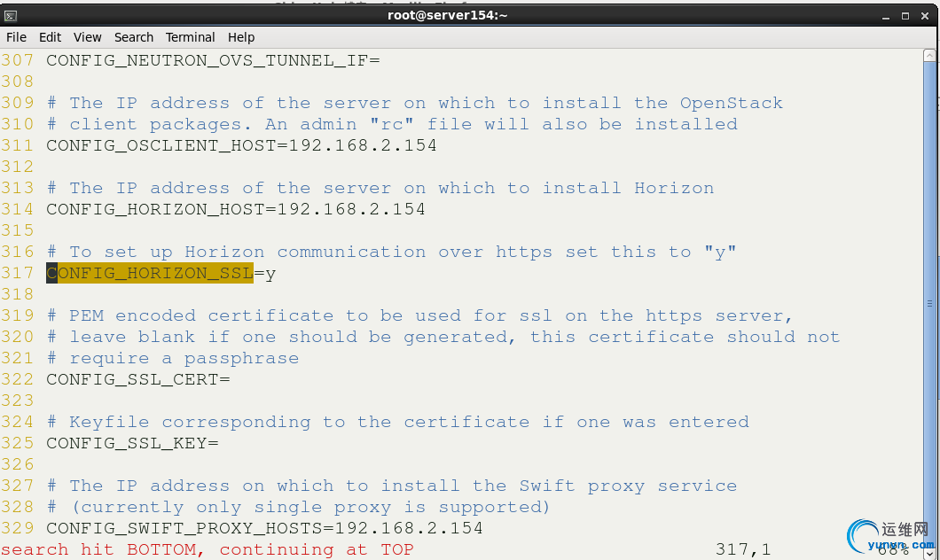This screenshot has width=940, height=560.
Task: Click CONFIG_SWIFT_PROXY_HOSTS=192.168.2.154 line
Action: point(264,528)
